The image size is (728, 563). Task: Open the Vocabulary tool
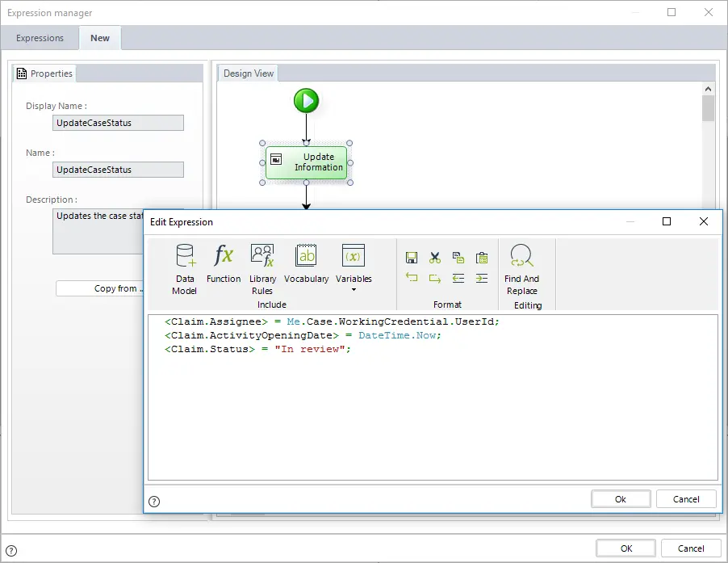click(306, 263)
